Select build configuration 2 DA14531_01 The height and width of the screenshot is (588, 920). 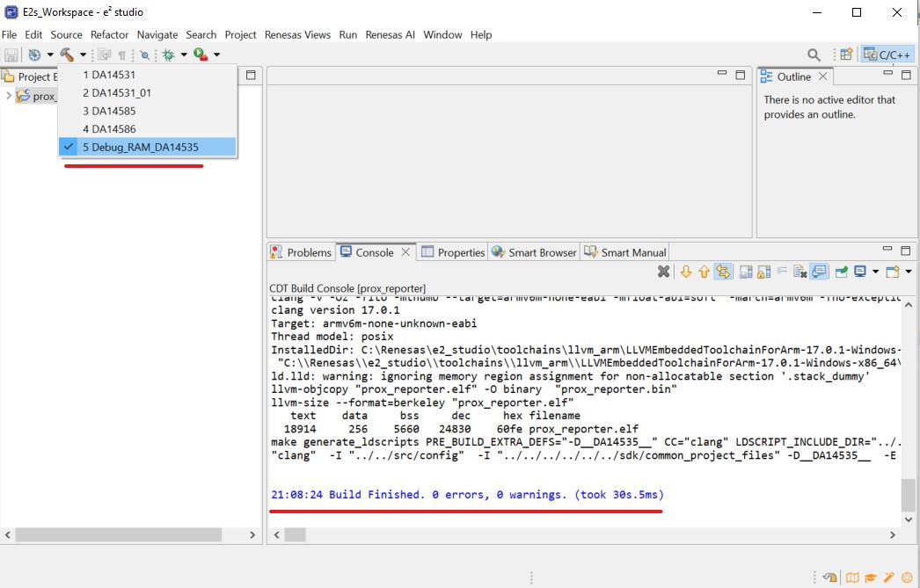[x=147, y=92]
